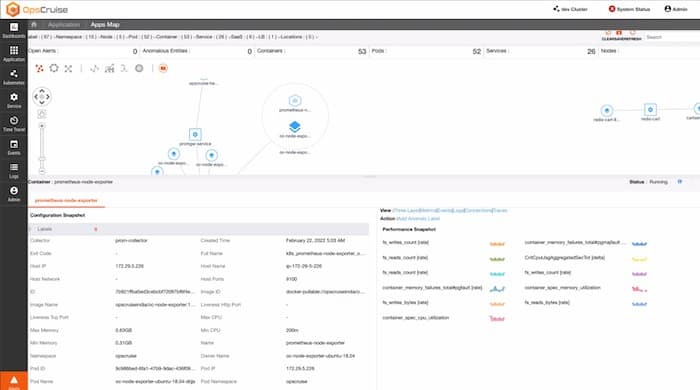This screenshot has height=390, width=700.
Task: Open the Logs view link
Action: [x=458, y=211]
